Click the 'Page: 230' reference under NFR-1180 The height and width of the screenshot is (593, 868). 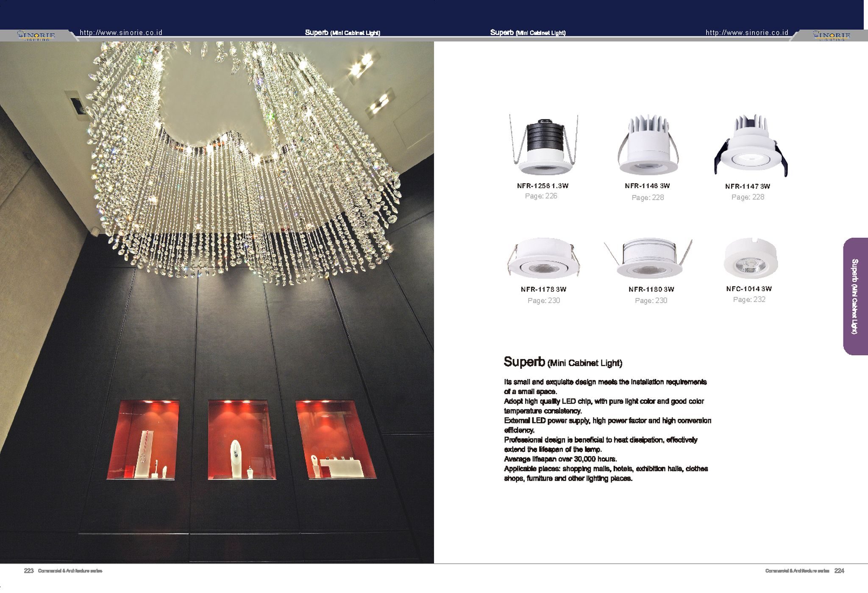click(651, 301)
